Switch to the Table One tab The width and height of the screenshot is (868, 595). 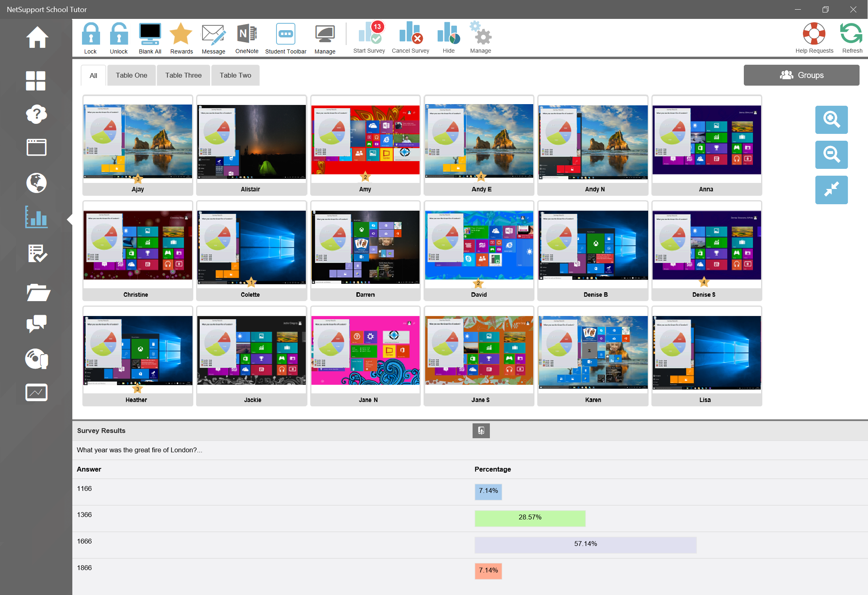coord(131,75)
